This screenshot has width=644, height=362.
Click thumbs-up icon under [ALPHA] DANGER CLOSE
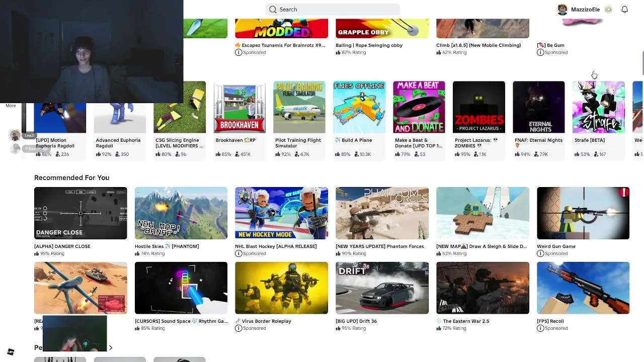tap(37, 253)
